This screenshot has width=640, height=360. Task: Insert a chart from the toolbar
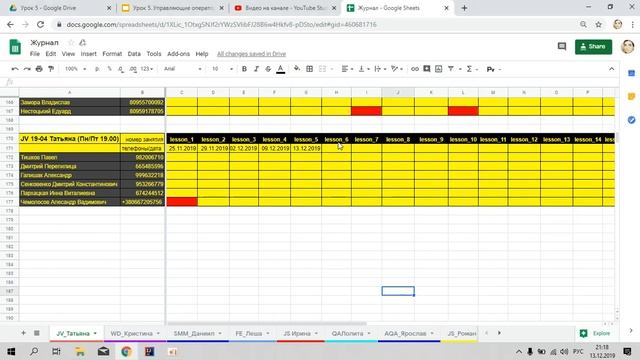(438, 69)
